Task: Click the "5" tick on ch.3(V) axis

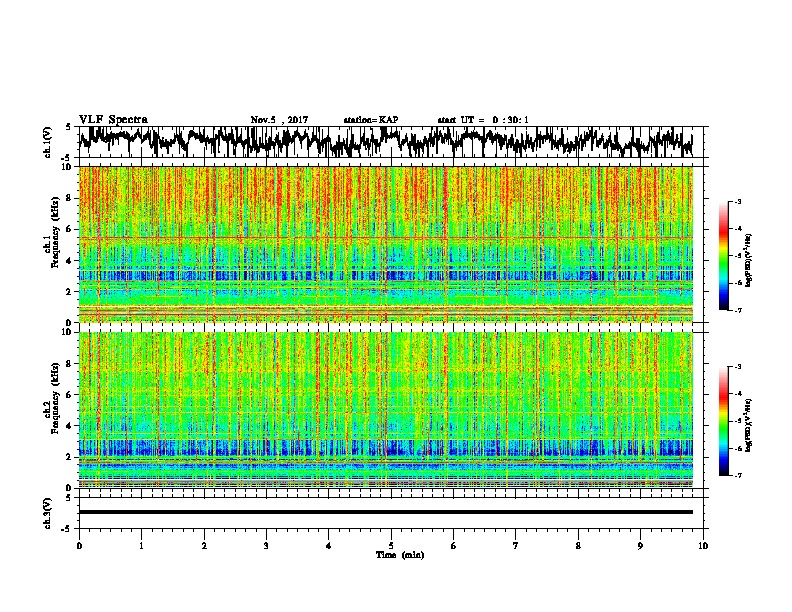Action: (x=69, y=498)
